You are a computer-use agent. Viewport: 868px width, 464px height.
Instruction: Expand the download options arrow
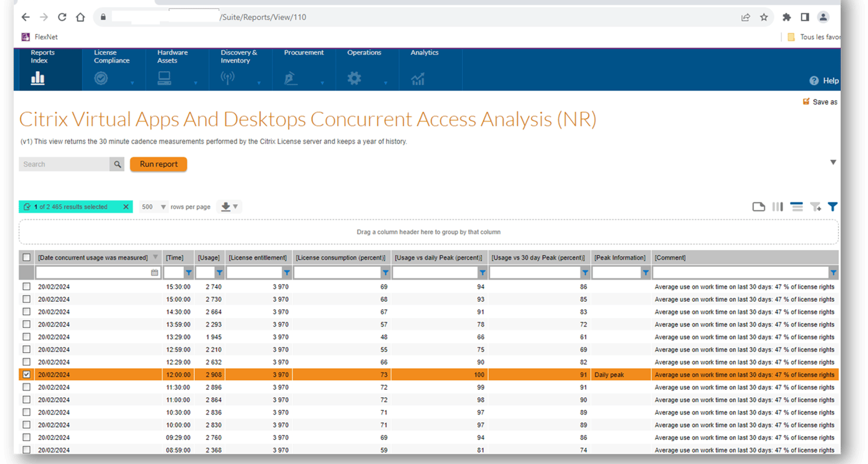(236, 207)
